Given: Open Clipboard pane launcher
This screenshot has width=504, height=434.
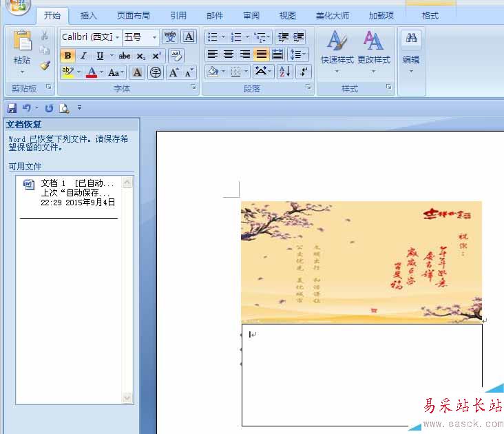Looking at the screenshot, I should 48,87.
